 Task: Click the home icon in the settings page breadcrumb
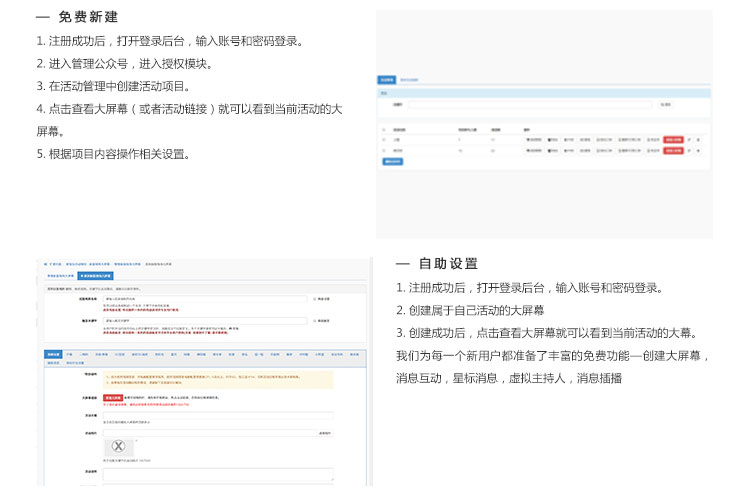click(45, 264)
